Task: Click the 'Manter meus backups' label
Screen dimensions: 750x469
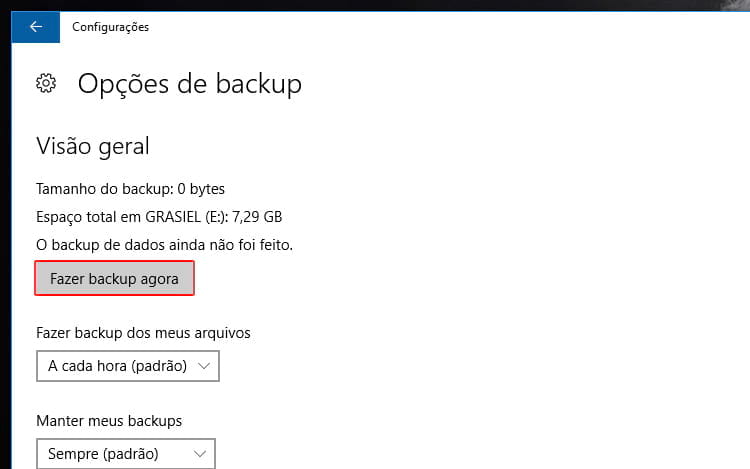Action: click(x=109, y=421)
